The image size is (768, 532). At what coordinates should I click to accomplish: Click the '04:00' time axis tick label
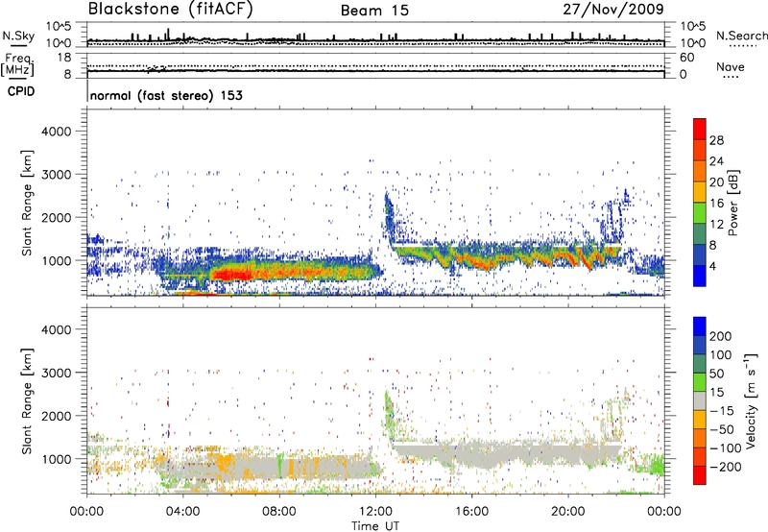183,512
